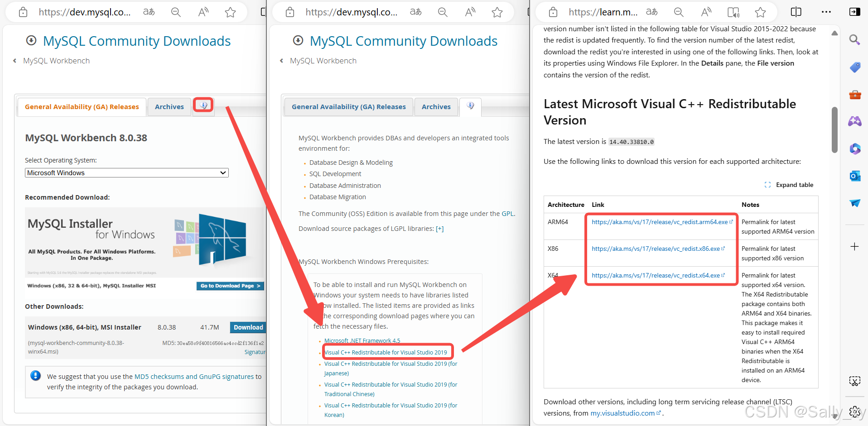Open the info tab in first window

coord(203,105)
